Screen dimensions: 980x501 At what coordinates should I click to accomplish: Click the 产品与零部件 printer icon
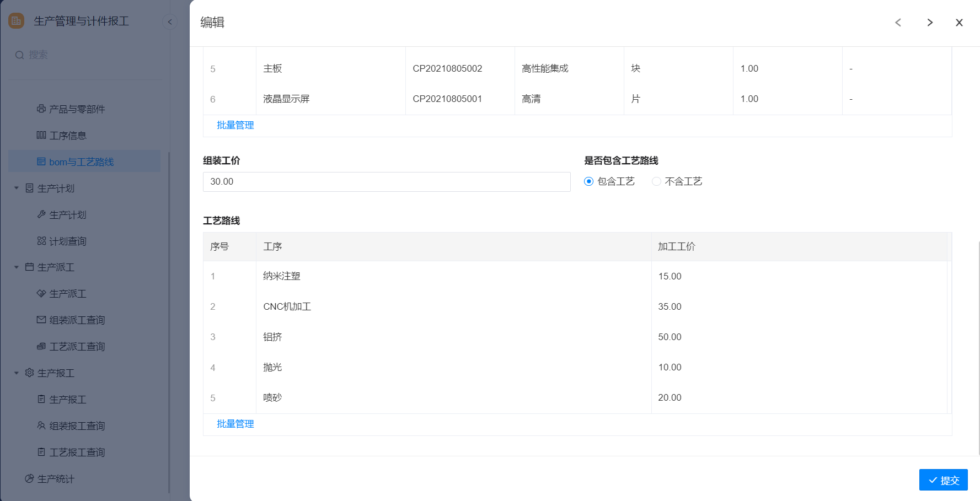41,109
